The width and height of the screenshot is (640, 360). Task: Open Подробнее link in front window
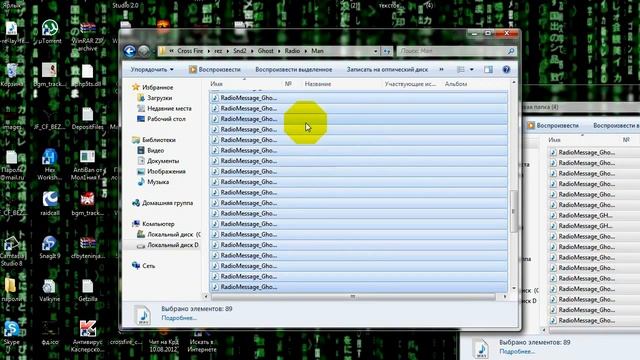[x=179, y=318]
